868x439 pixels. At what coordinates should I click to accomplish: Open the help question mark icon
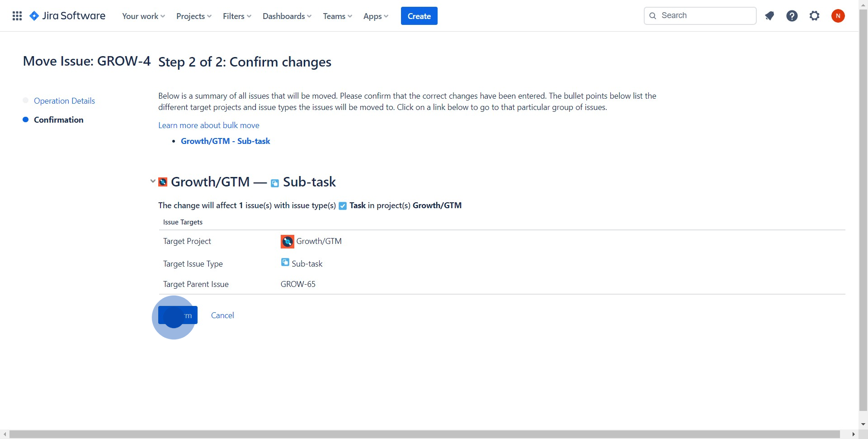792,16
